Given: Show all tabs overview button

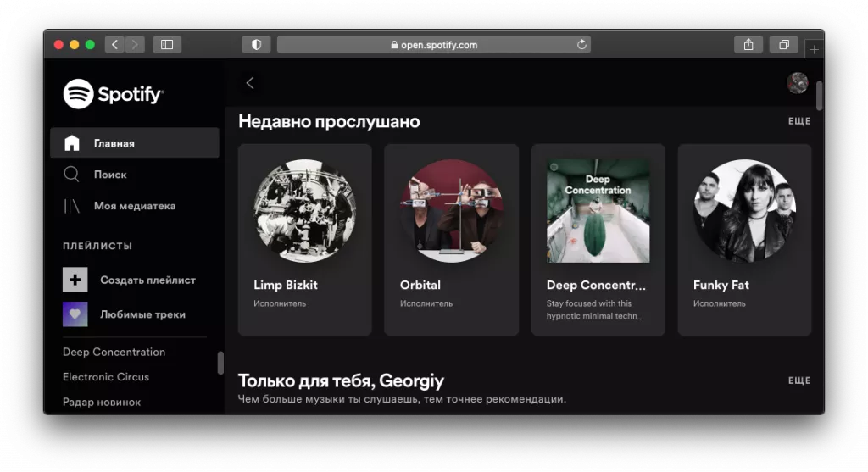Looking at the screenshot, I should (784, 44).
